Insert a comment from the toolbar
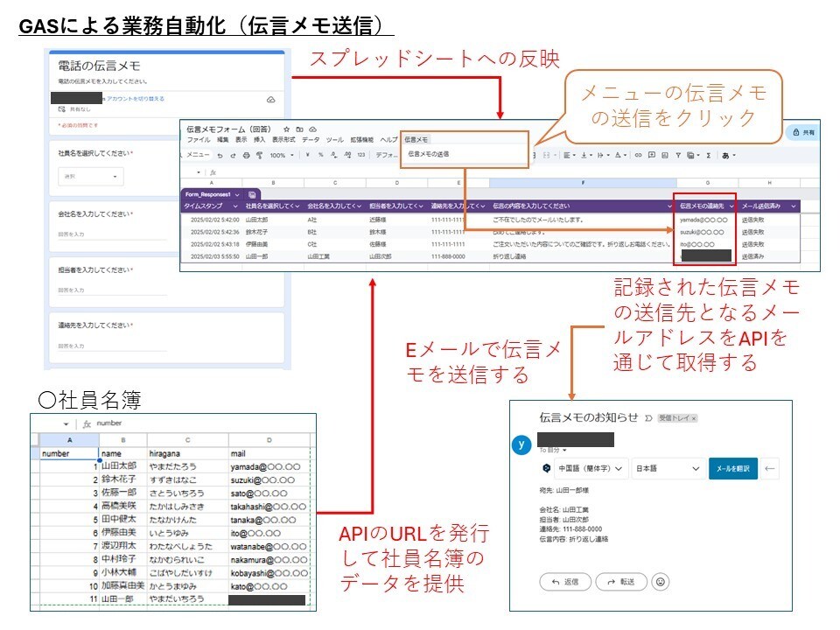 click(651, 156)
